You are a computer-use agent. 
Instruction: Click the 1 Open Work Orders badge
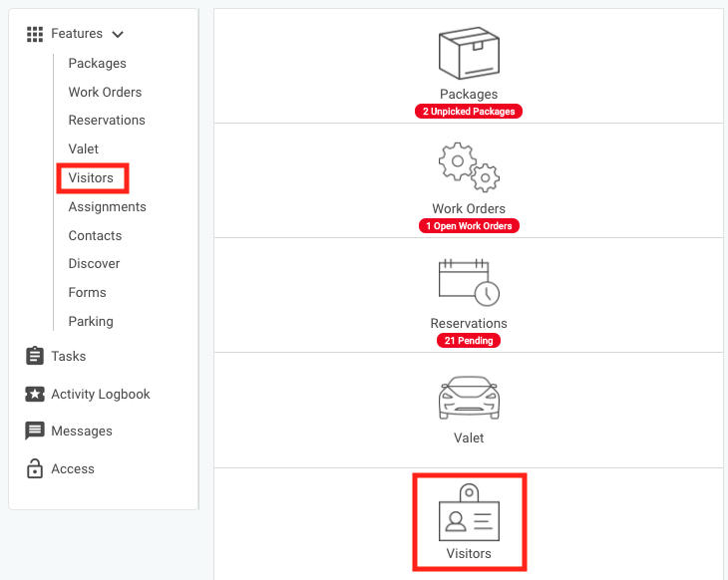469,226
